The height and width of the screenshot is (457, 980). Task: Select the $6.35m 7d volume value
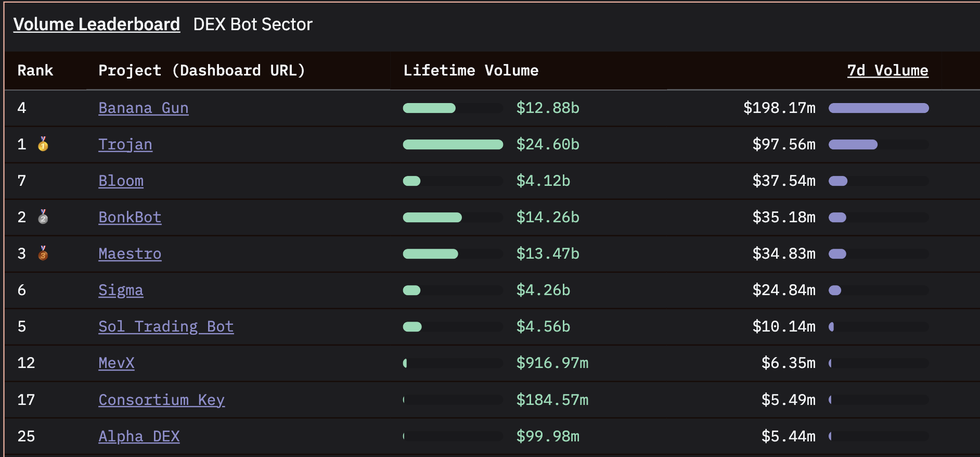(789, 363)
